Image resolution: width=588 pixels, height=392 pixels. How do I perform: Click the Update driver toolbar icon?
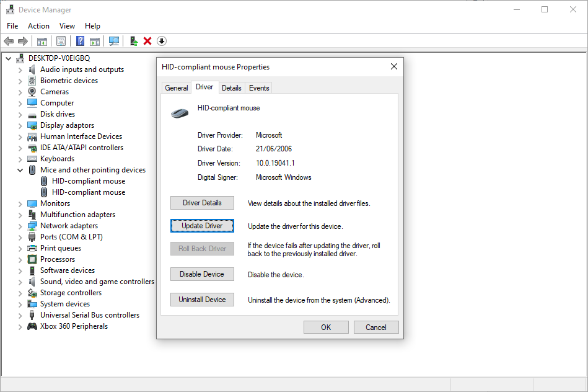(133, 41)
